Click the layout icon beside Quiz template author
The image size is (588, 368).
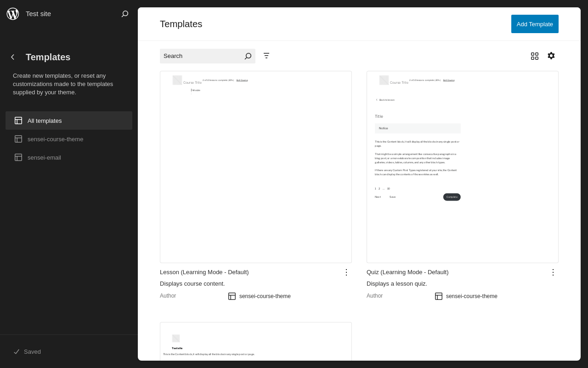coord(439,296)
